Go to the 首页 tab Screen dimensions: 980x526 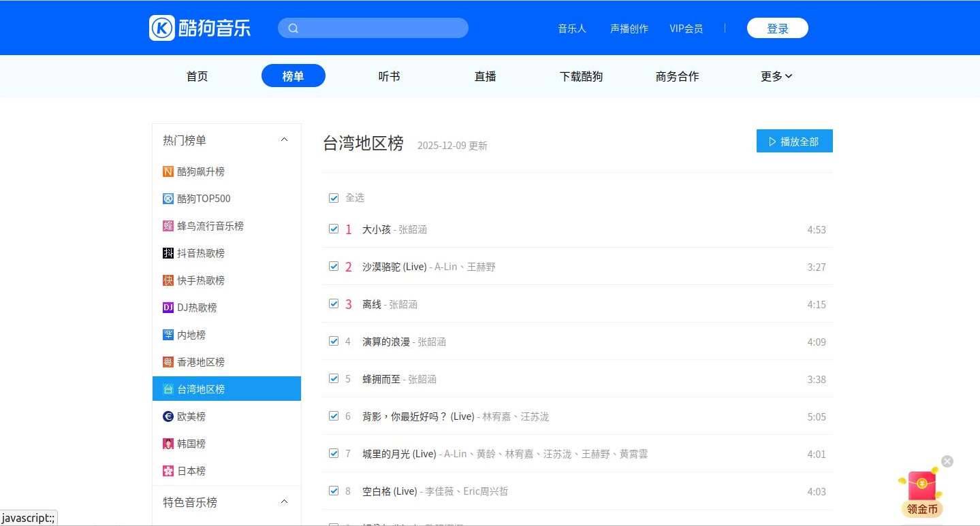point(197,76)
